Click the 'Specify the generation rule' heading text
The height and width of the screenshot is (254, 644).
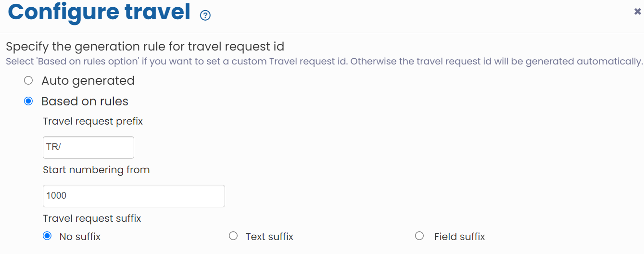point(145,47)
